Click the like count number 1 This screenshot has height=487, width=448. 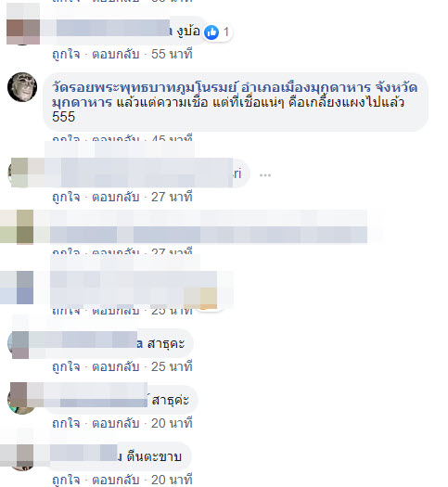pyautogui.click(x=226, y=32)
